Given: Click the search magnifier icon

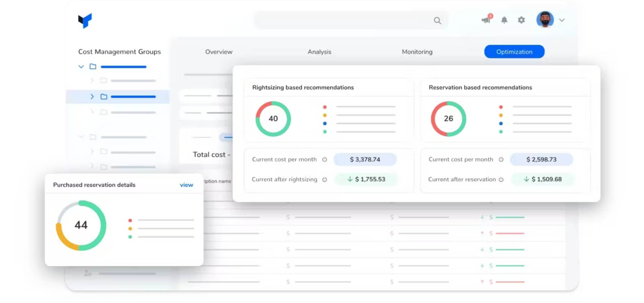Looking at the screenshot, I should pos(437,20).
